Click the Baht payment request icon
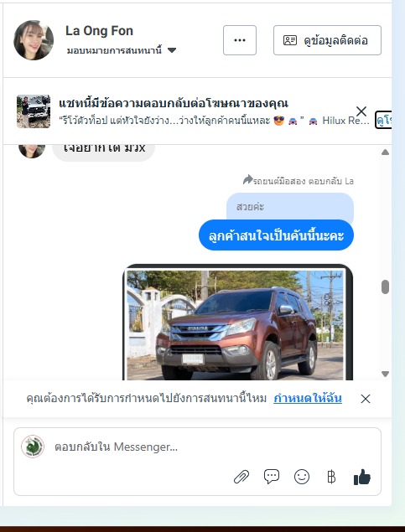This screenshot has width=405, height=532. (x=331, y=477)
